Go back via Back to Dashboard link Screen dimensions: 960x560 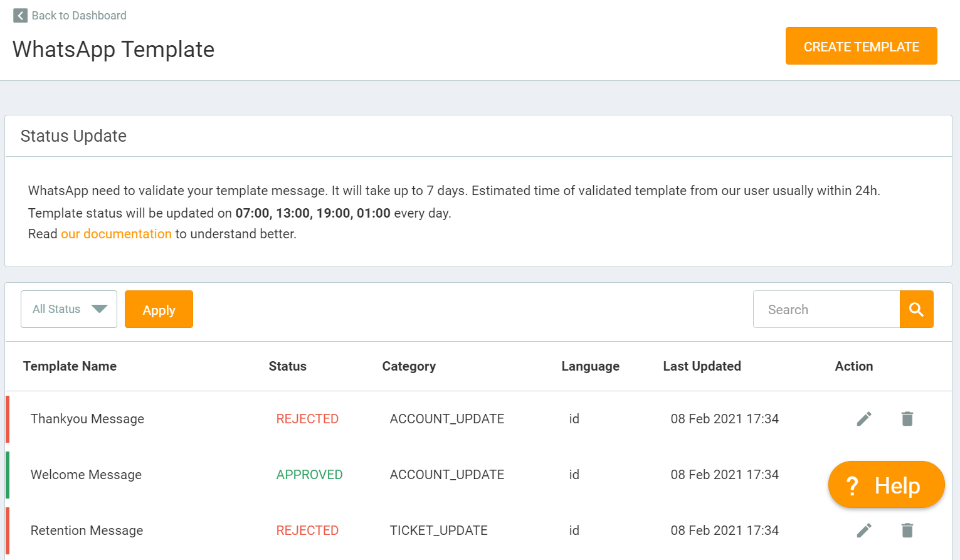click(79, 16)
